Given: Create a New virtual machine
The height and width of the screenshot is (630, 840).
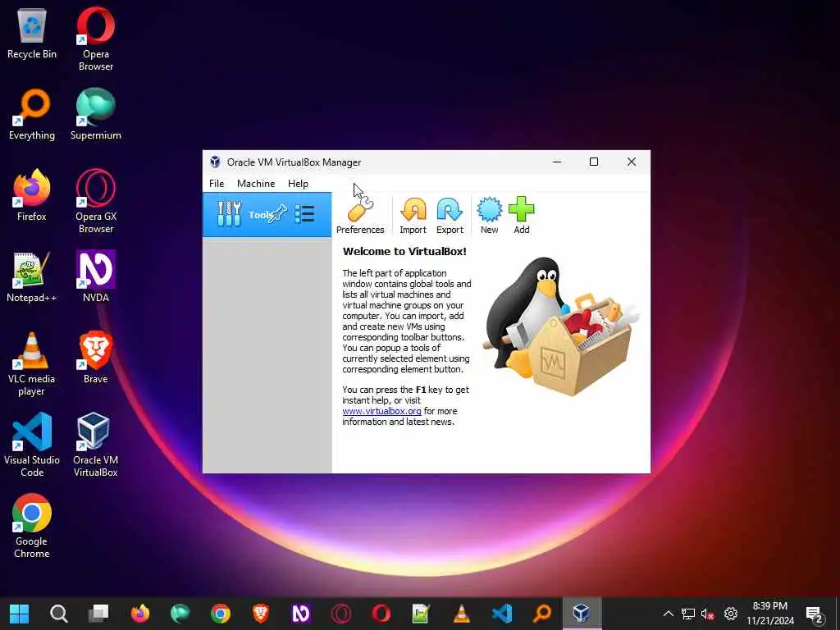Looking at the screenshot, I should click(489, 215).
